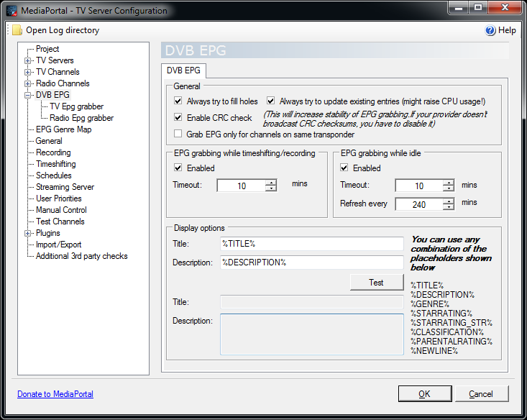Image resolution: width=527 pixels, height=420 pixels.
Task: Toggle Always try to update existing entries
Action: pyautogui.click(x=270, y=101)
